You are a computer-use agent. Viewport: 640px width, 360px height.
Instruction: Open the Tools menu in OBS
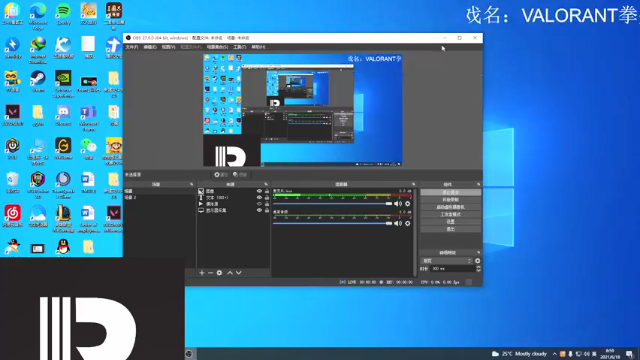click(x=240, y=47)
